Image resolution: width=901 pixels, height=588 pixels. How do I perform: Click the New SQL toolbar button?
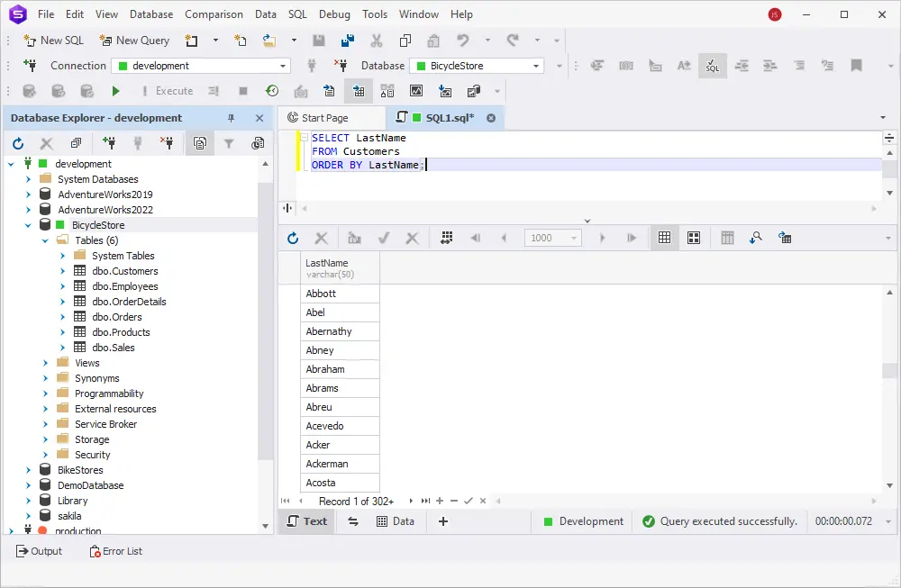tap(54, 41)
